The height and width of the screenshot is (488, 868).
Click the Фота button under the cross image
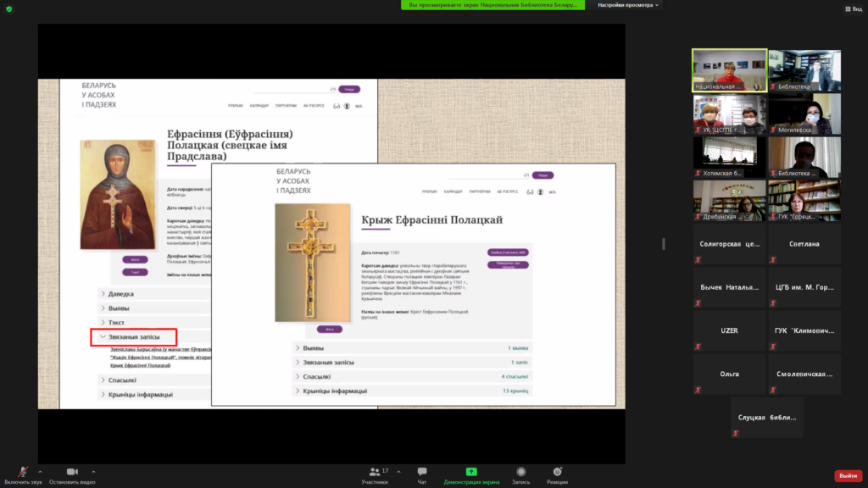click(330, 330)
